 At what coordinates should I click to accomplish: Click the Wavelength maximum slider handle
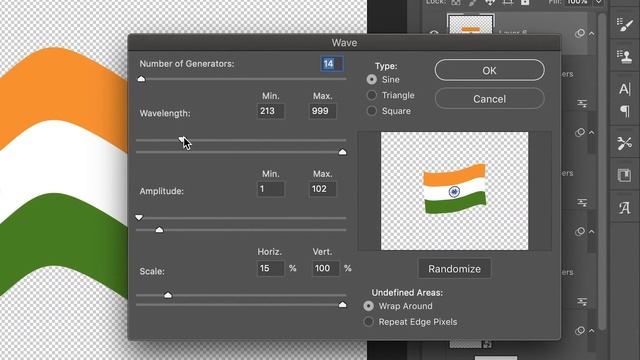point(342,152)
